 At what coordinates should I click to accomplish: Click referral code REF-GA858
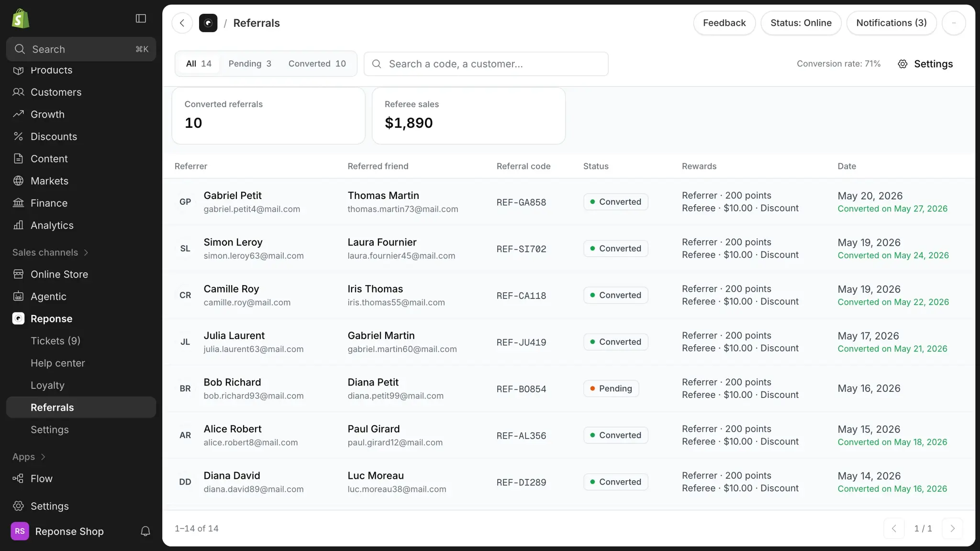point(521,202)
